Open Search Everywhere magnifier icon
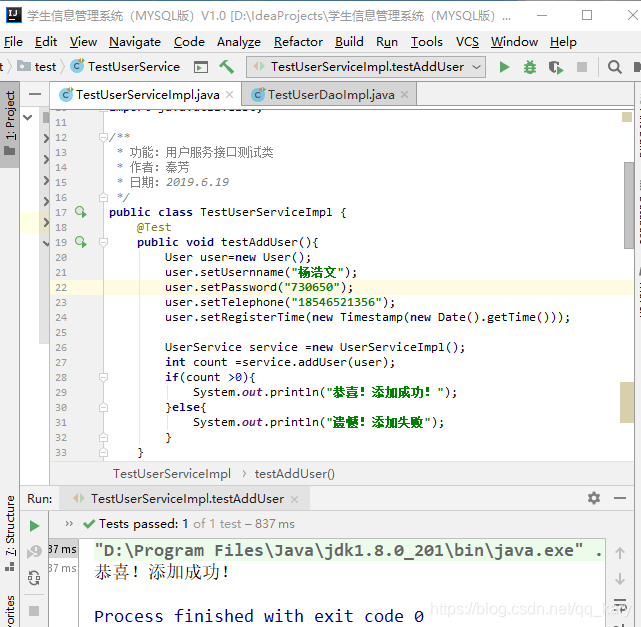This screenshot has width=641, height=627. click(x=614, y=67)
